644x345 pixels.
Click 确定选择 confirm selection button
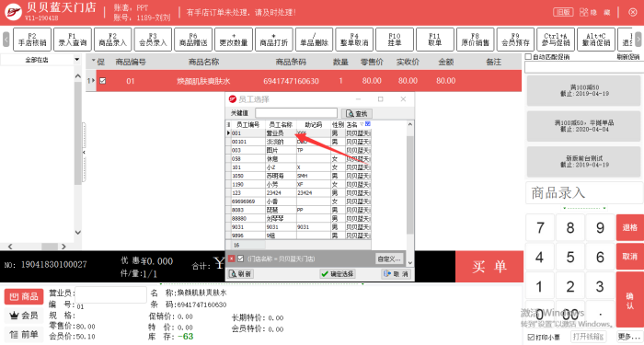click(338, 274)
